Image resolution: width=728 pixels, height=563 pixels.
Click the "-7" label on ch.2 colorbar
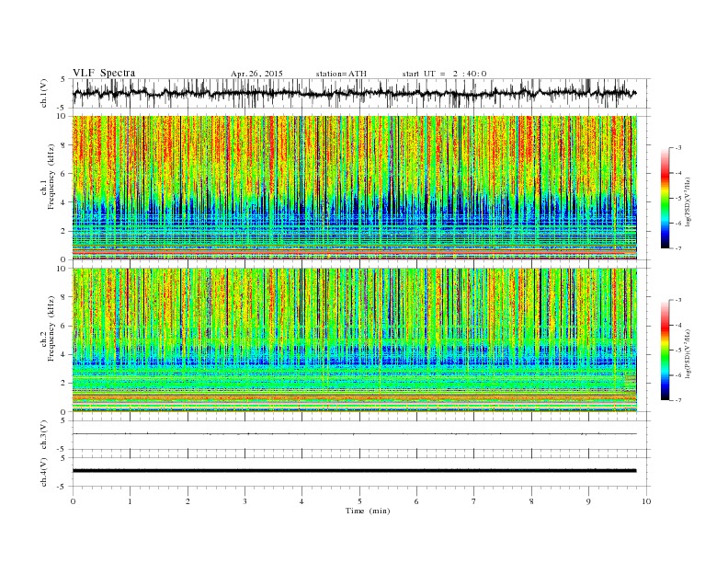coord(678,400)
